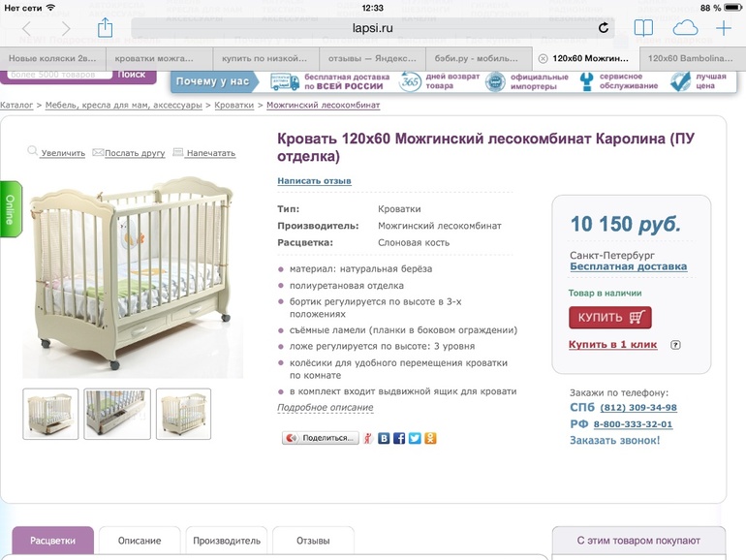Share the product on Odnoklassniki
Viewport: 746px width, 560px height.
430,438
